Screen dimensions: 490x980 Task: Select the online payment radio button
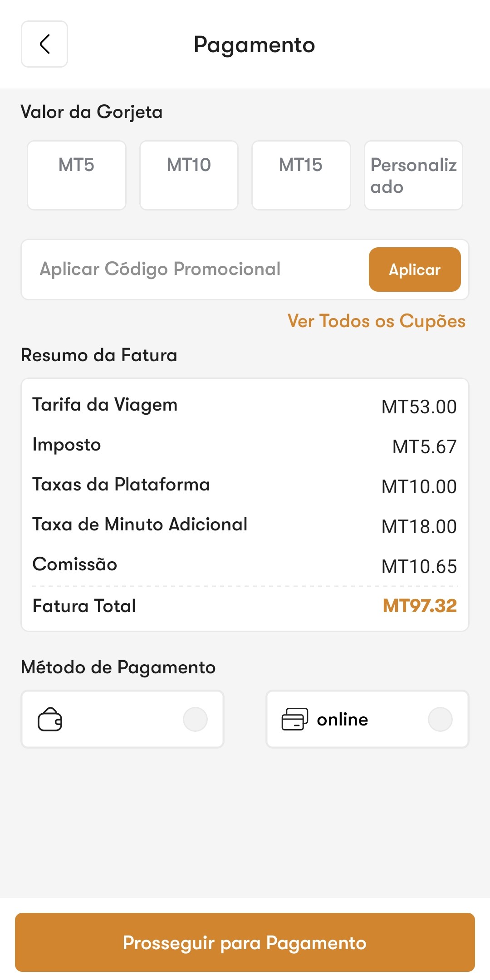(440, 720)
